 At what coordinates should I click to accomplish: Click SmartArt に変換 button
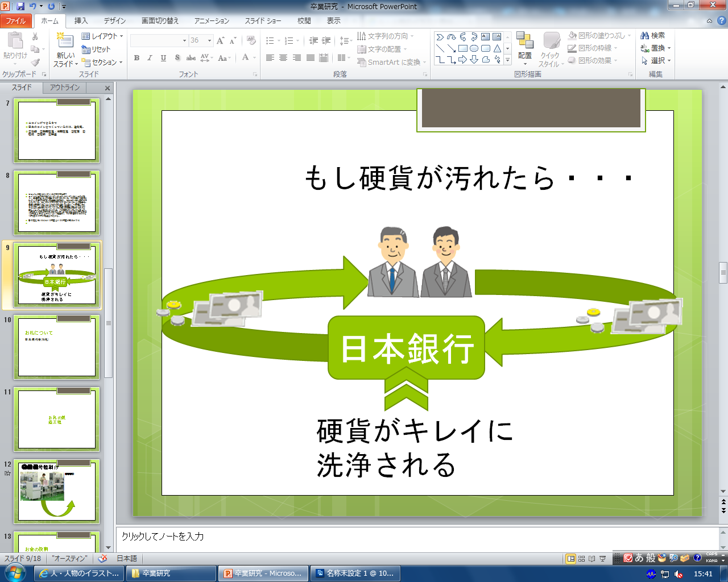391,63
